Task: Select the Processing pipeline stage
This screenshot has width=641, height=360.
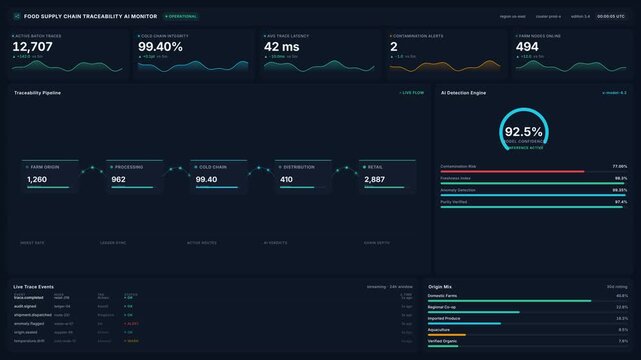Action: click(x=134, y=176)
